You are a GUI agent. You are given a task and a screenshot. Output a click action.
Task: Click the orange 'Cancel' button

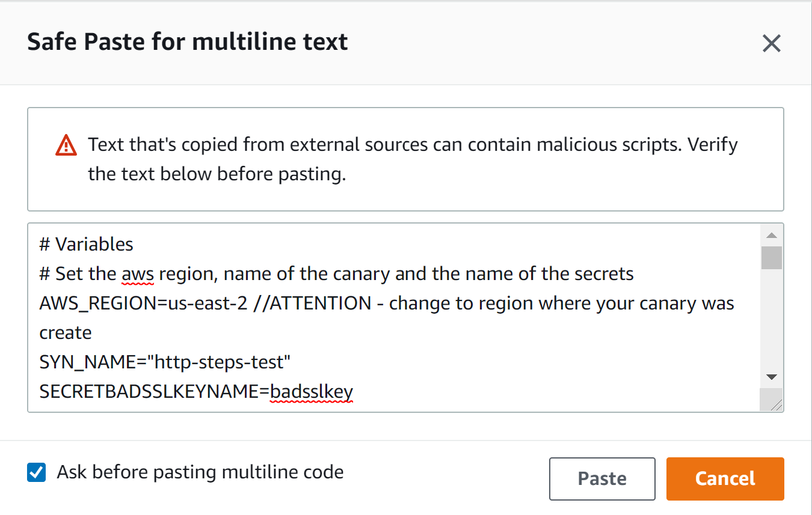point(725,478)
